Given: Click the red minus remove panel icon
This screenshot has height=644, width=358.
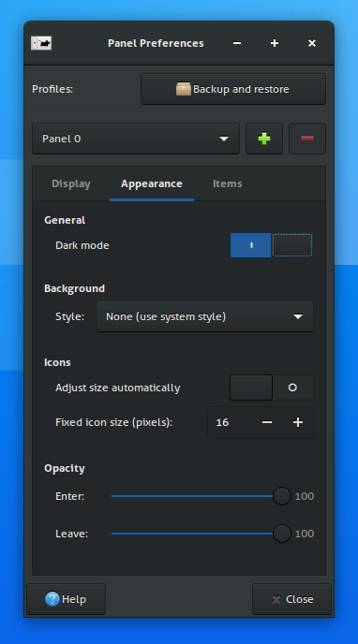Looking at the screenshot, I should coord(307,139).
